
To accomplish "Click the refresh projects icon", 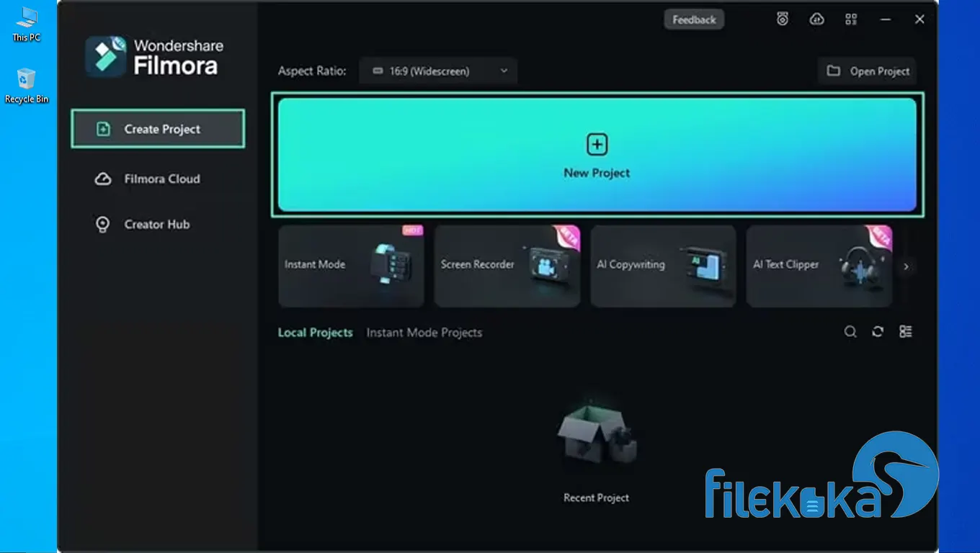I will [x=878, y=331].
